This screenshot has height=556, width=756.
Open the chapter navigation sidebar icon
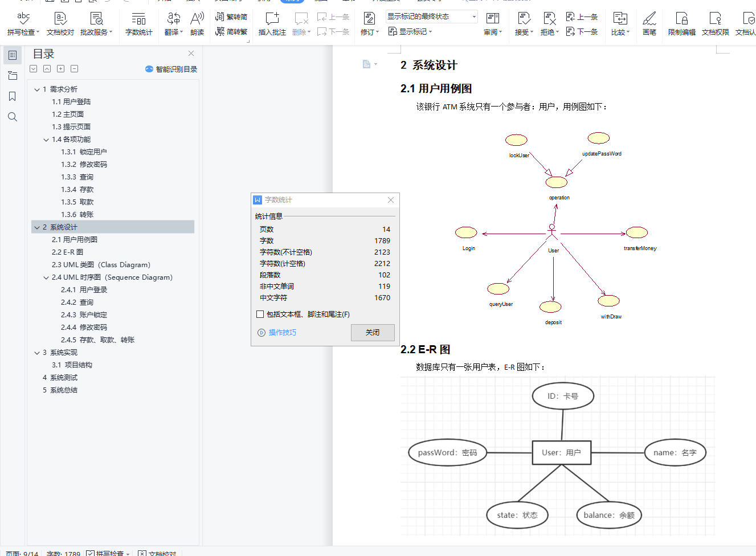pyautogui.click(x=13, y=76)
